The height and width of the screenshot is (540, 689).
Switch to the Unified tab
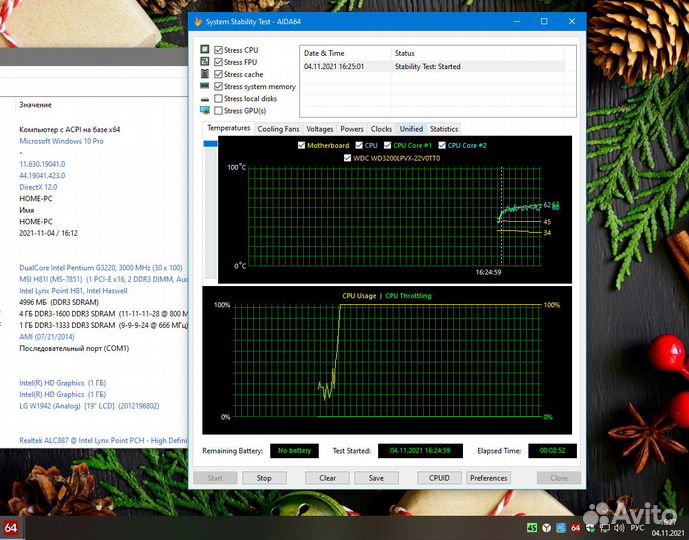coord(411,129)
